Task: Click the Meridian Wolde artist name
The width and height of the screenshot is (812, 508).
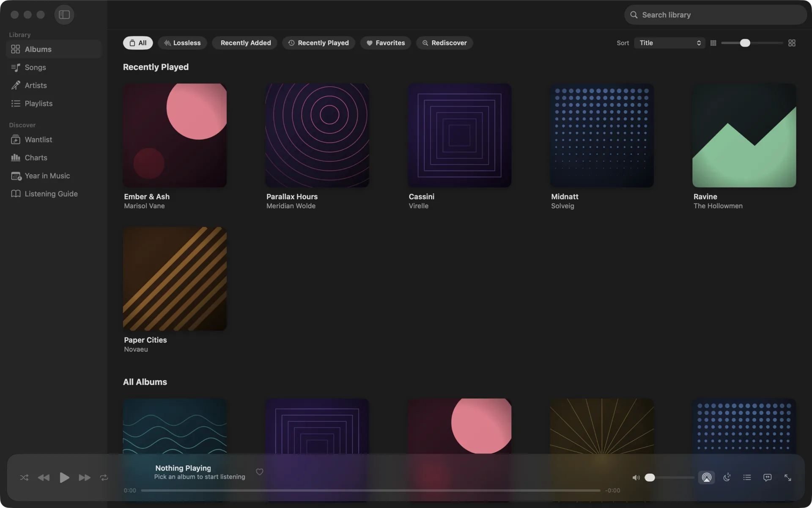Action: 291,206
